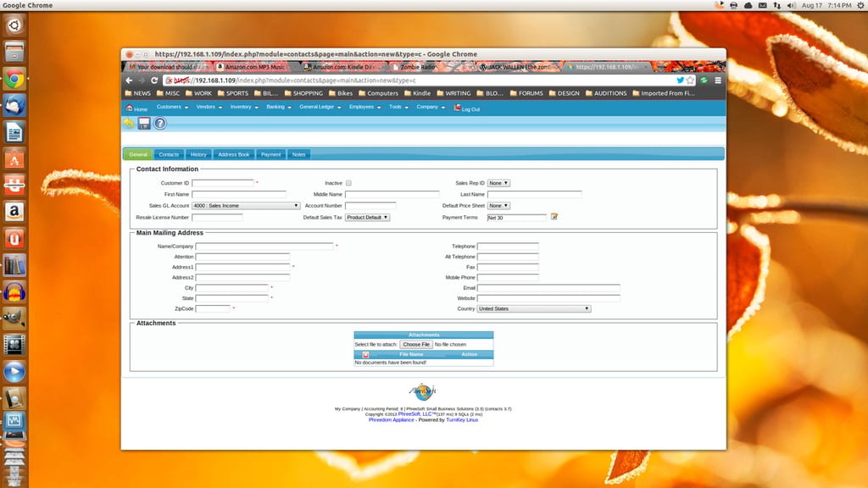Switch to the Address Book tab
This screenshot has width=868, height=488.
click(234, 154)
